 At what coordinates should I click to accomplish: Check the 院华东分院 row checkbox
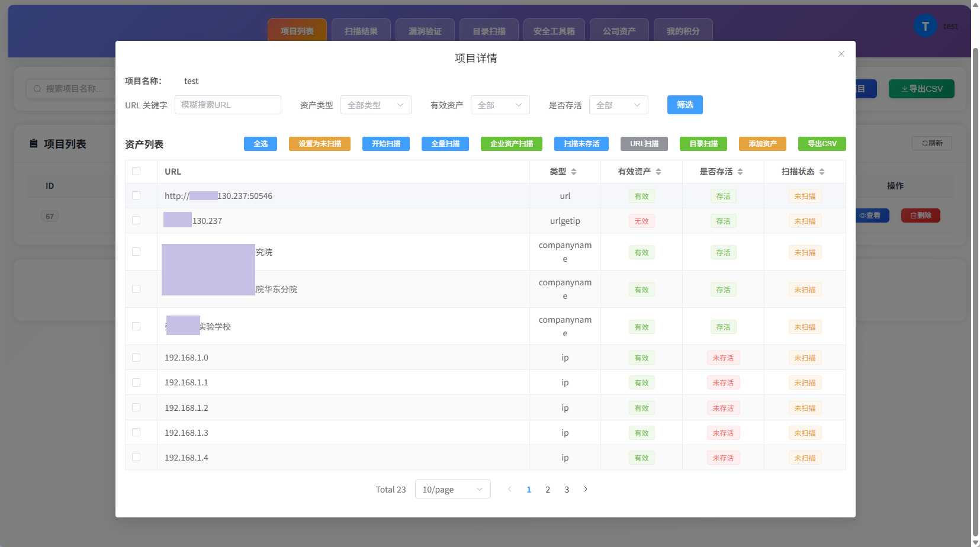(136, 289)
